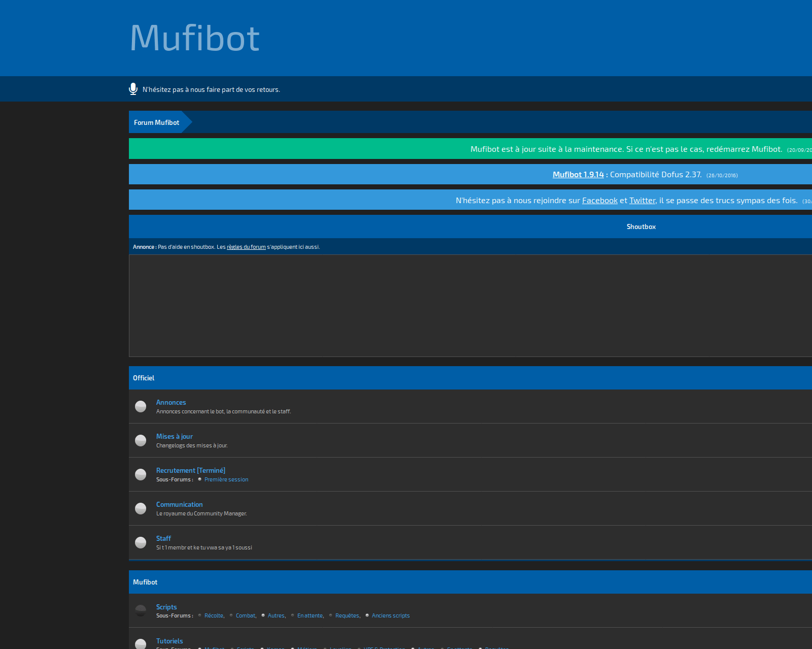Screen dimensions: 812x649
Task: Open the Requêtes subforum under Scripts
Action: tap(348, 615)
